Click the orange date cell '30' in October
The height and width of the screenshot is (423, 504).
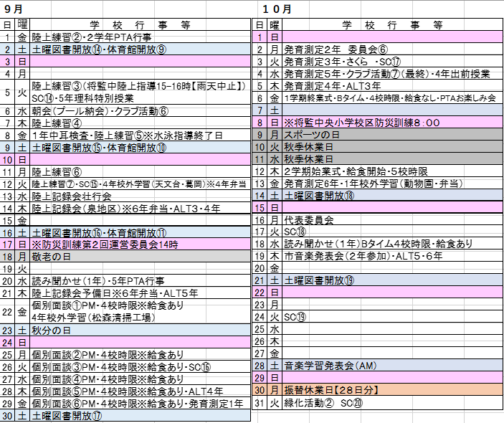(x=260, y=390)
